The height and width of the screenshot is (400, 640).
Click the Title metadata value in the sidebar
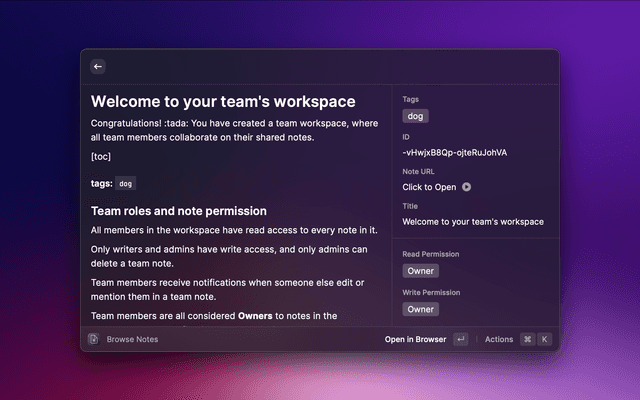pos(472,221)
